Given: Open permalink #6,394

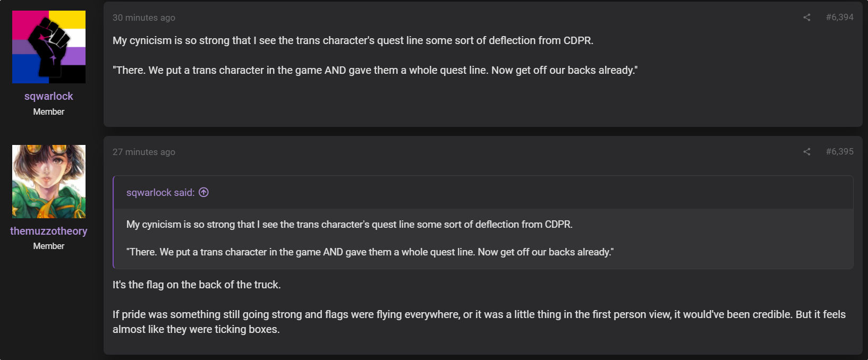Looking at the screenshot, I should point(840,18).
